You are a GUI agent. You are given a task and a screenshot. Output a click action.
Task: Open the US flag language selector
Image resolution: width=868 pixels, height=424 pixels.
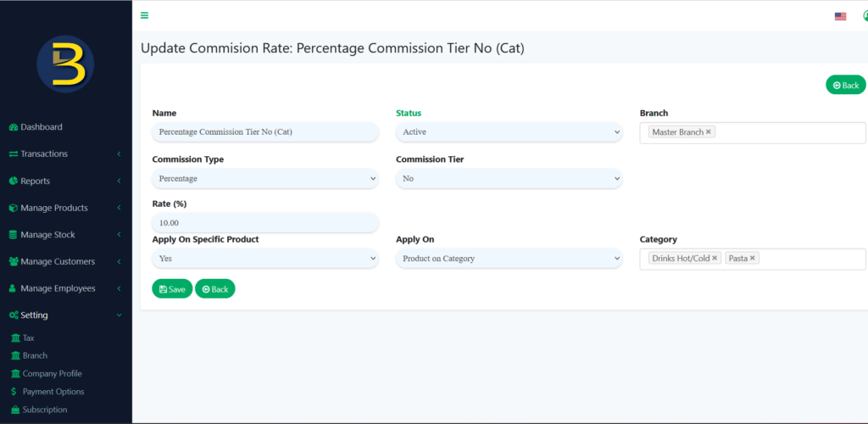840,16
